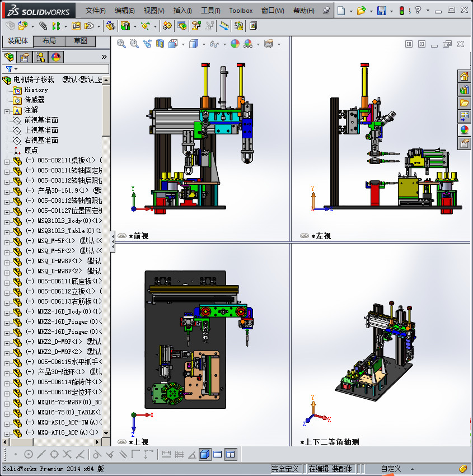Viewport: 473px width, 476px height.
Task: Open the Design Library task pane
Action: tap(464, 90)
